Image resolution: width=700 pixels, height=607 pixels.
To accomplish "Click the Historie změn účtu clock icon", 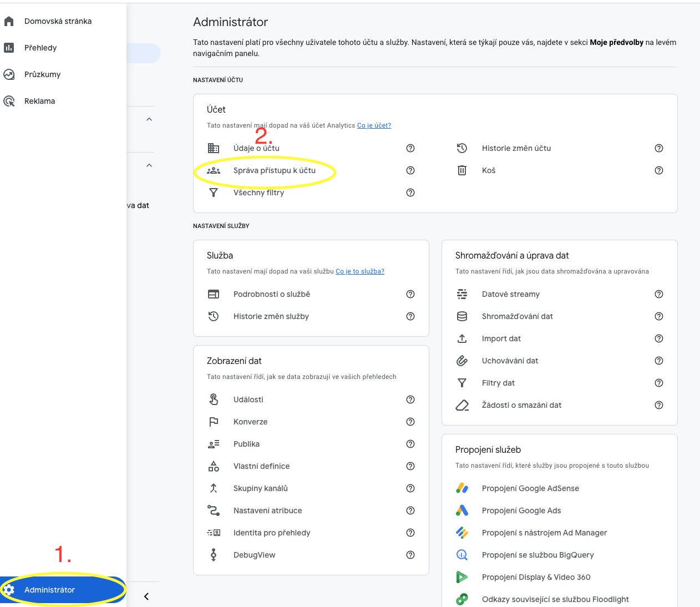I will [462, 148].
